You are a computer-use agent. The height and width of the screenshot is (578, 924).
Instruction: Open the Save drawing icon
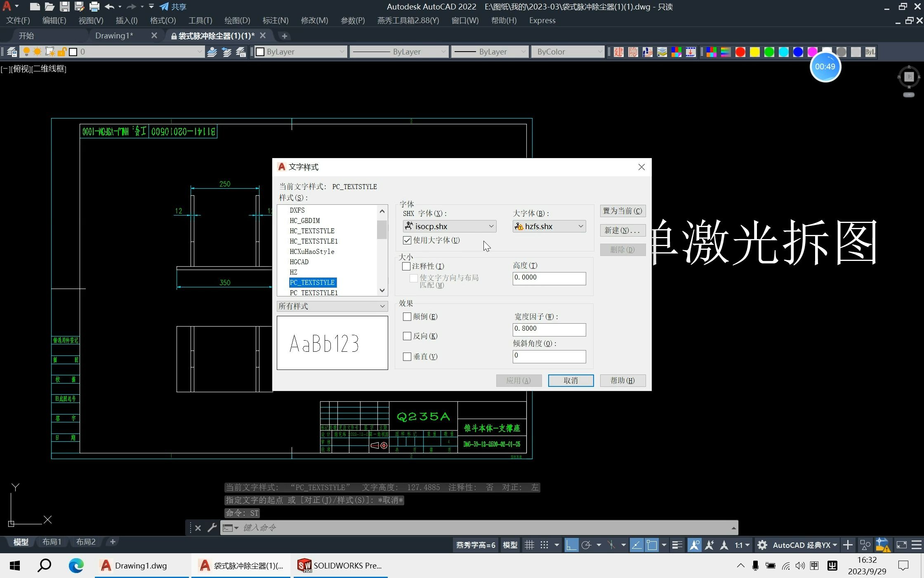click(x=64, y=6)
